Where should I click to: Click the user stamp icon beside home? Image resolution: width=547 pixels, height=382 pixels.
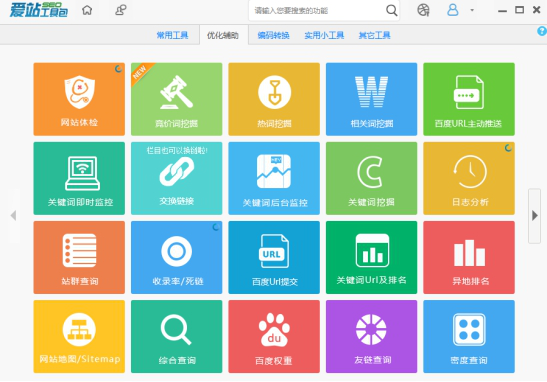121,10
